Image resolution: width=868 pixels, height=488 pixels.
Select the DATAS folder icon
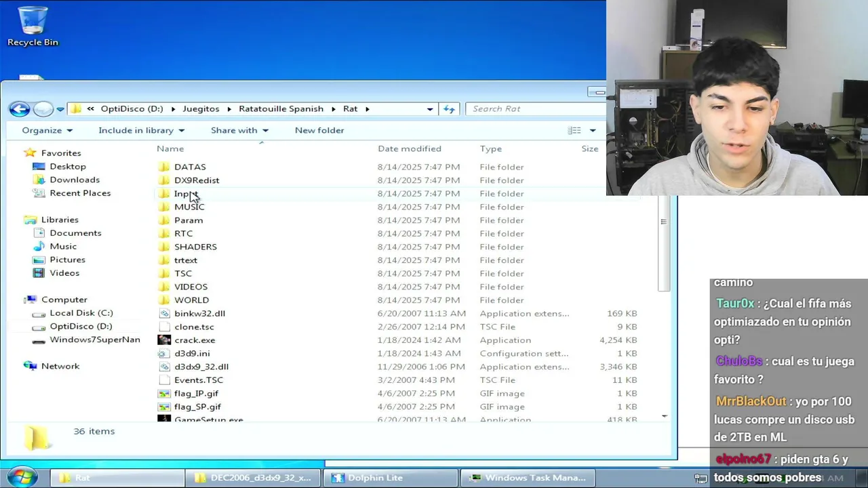click(x=164, y=167)
